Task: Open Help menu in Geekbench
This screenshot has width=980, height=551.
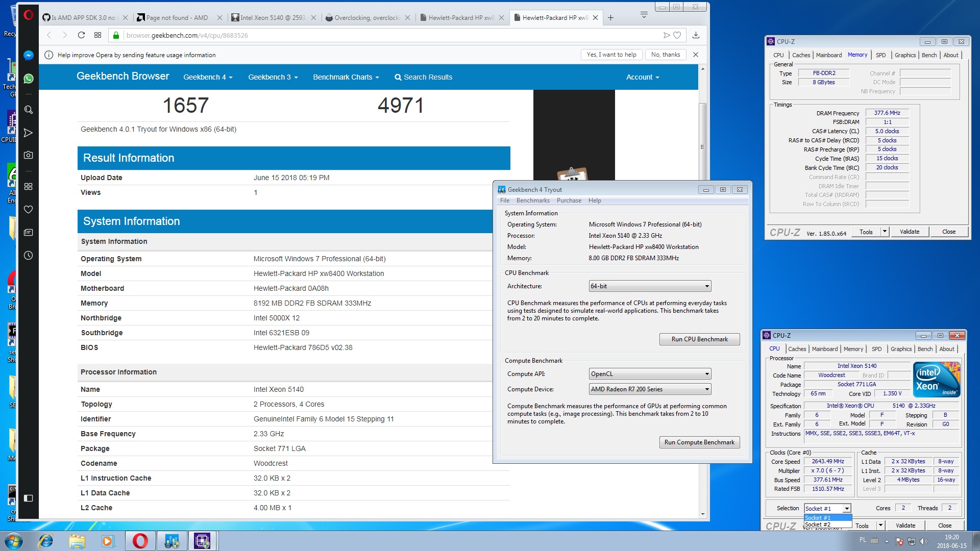Action: coord(595,201)
